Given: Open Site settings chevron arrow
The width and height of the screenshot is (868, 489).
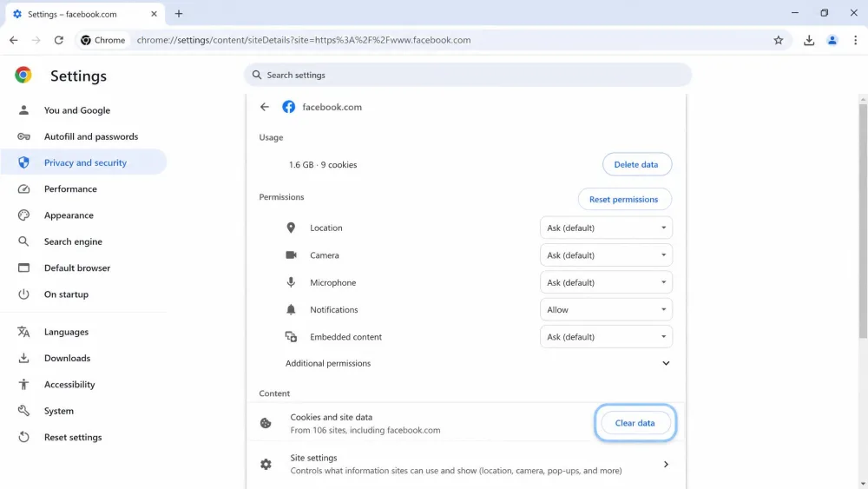Looking at the screenshot, I should click(666, 464).
